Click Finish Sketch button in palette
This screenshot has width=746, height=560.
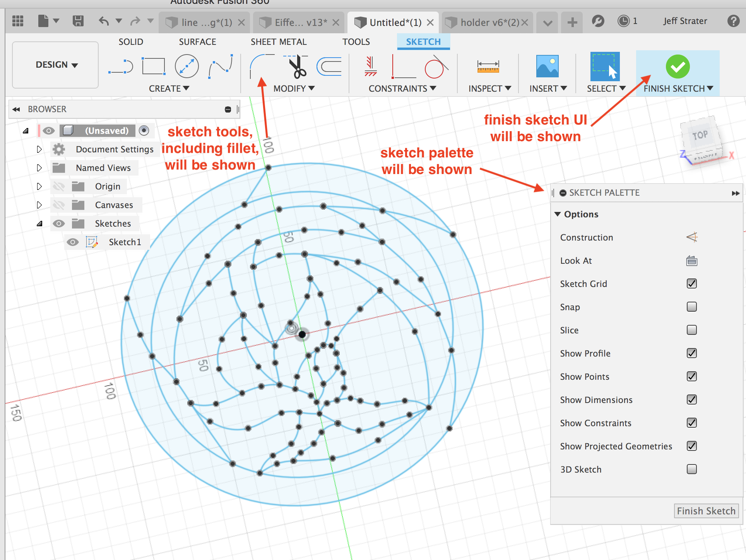tap(706, 511)
